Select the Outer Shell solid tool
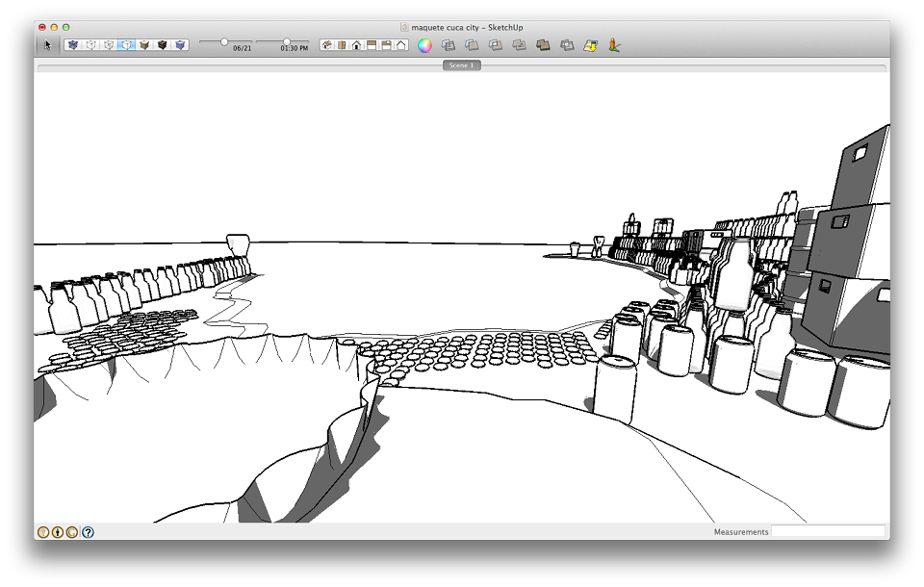924x587 pixels. coord(449,45)
